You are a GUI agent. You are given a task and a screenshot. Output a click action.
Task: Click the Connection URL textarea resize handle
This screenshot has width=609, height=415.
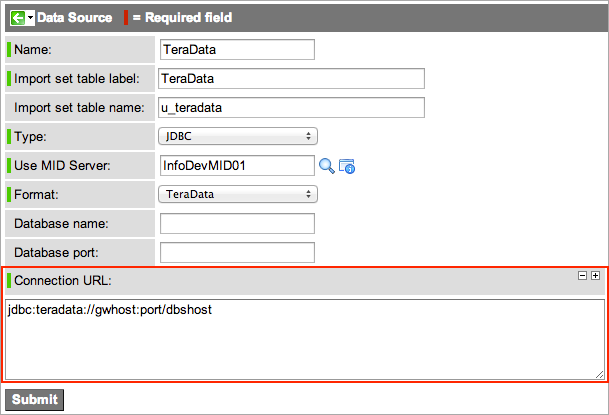click(x=599, y=374)
